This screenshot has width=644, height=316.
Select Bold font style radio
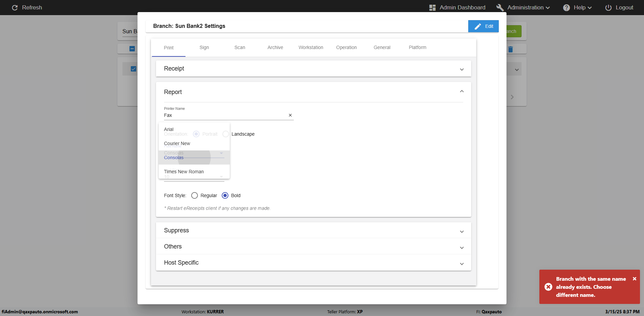tap(225, 195)
